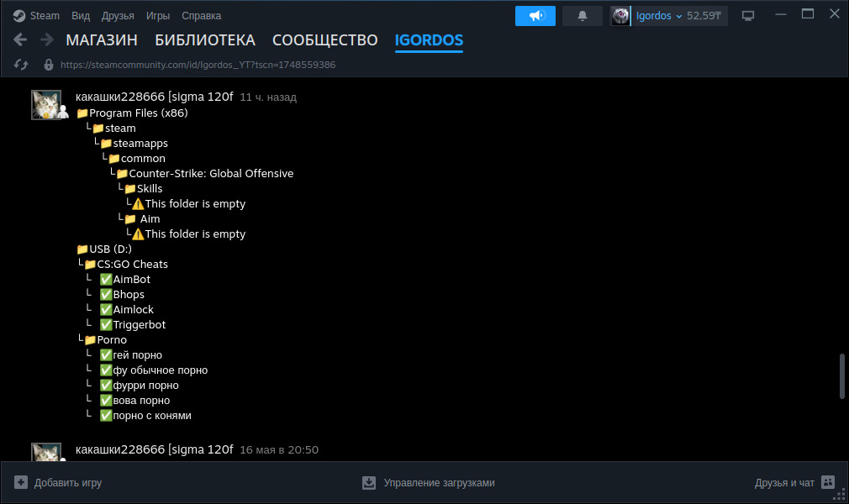
Task: Open the МАГАЗИН tab
Action: point(102,40)
